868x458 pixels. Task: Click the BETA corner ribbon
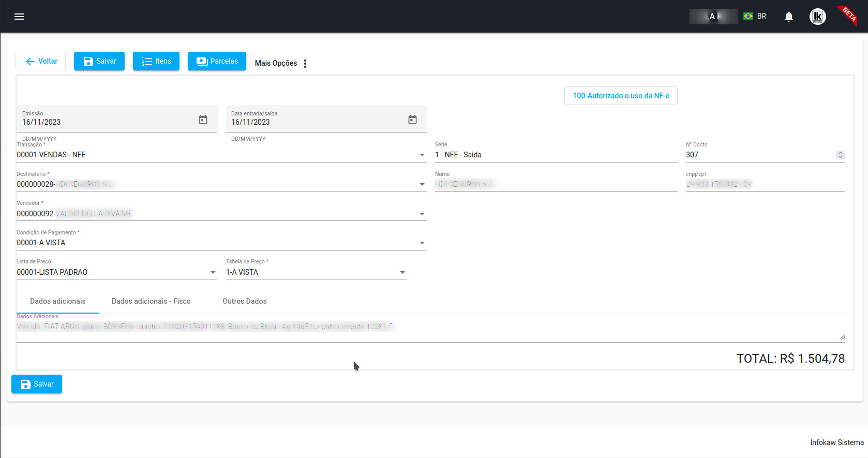click(849, 15)
